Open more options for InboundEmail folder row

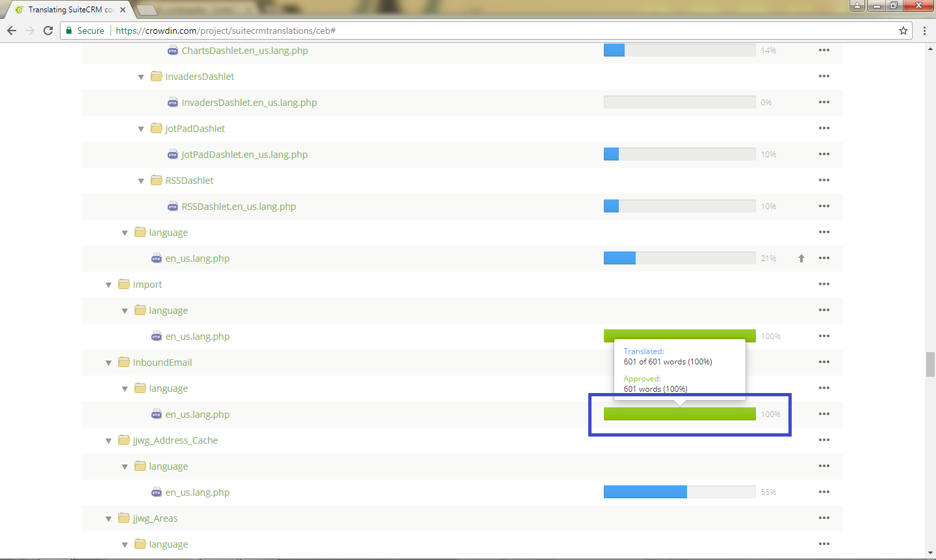[824, 362]
